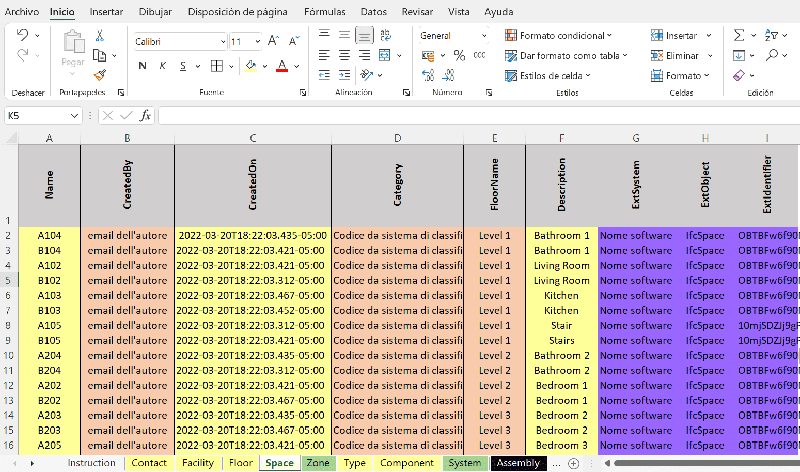
Task: Expand Dar formato como tabla menu
Action: tap(566, 55)
